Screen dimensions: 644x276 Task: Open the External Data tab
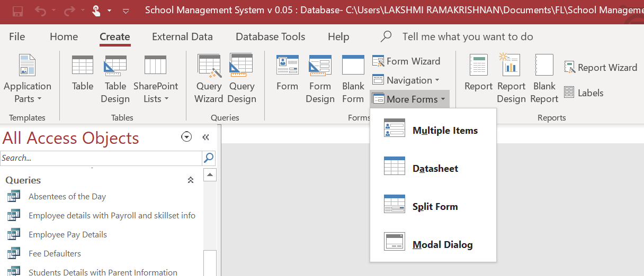182,36
